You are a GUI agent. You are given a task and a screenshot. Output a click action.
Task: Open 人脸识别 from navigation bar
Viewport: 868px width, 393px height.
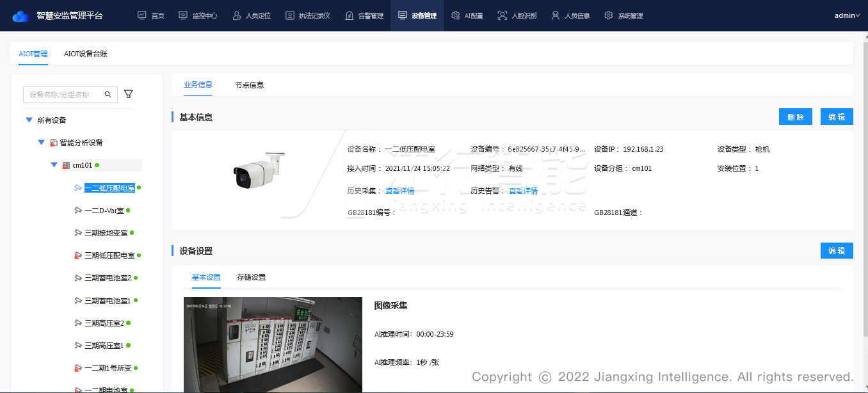tap(517, 15)
